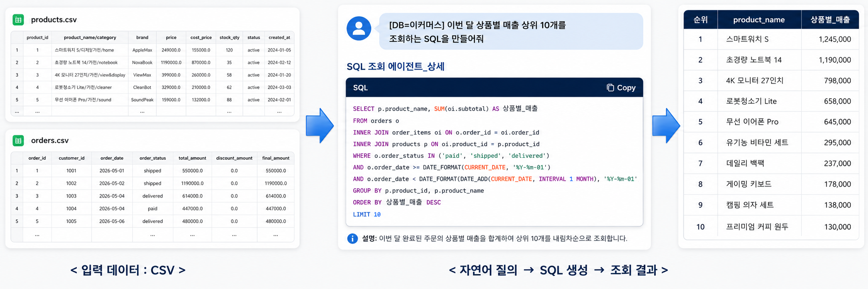
Task: Select result row 데일리 백팩
Action: [x=771, y=163]
